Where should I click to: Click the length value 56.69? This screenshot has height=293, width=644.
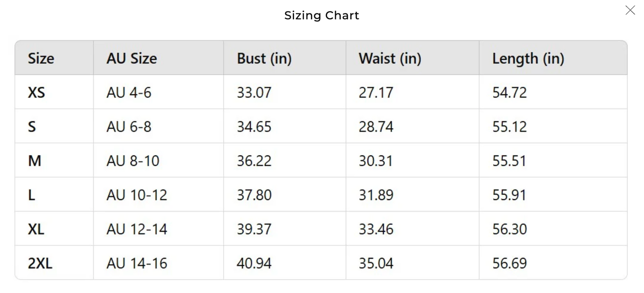pos(509,263)
